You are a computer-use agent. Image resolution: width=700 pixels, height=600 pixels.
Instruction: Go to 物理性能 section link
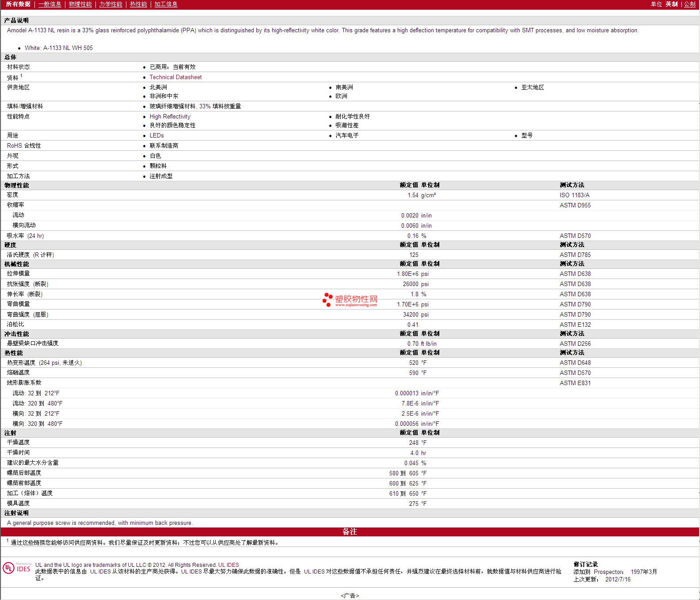[80, 4]
